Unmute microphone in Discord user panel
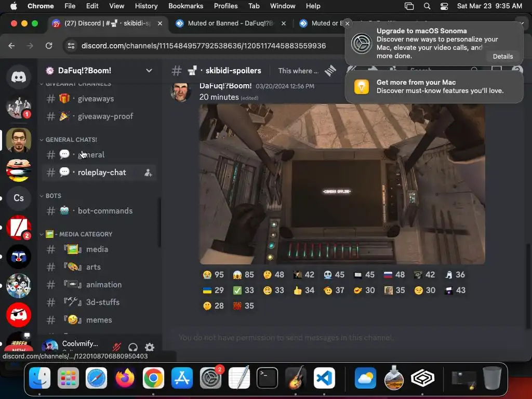The height and width of the screenshot is (399, 532). 117,347
